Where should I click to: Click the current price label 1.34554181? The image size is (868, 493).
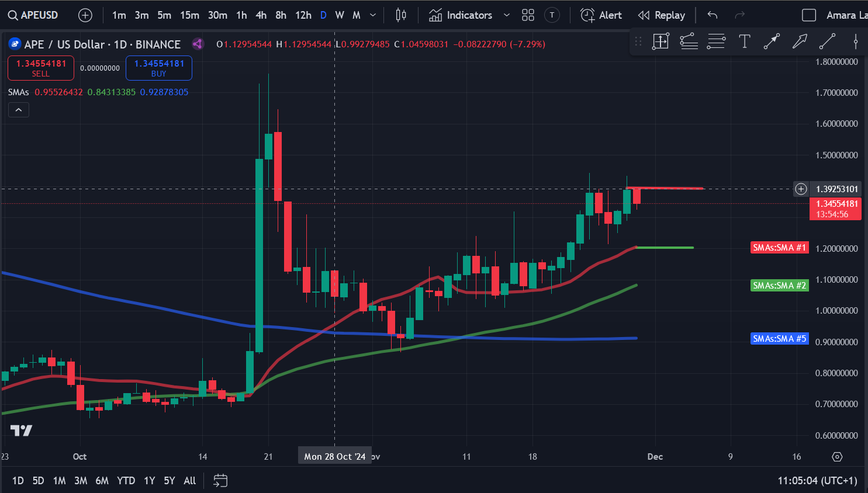835,209
